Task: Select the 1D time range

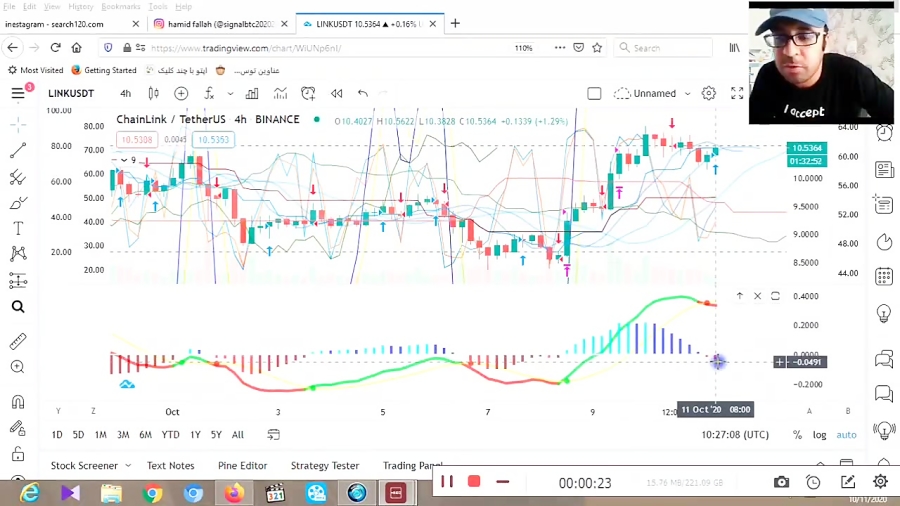Action: coord(57,435)
